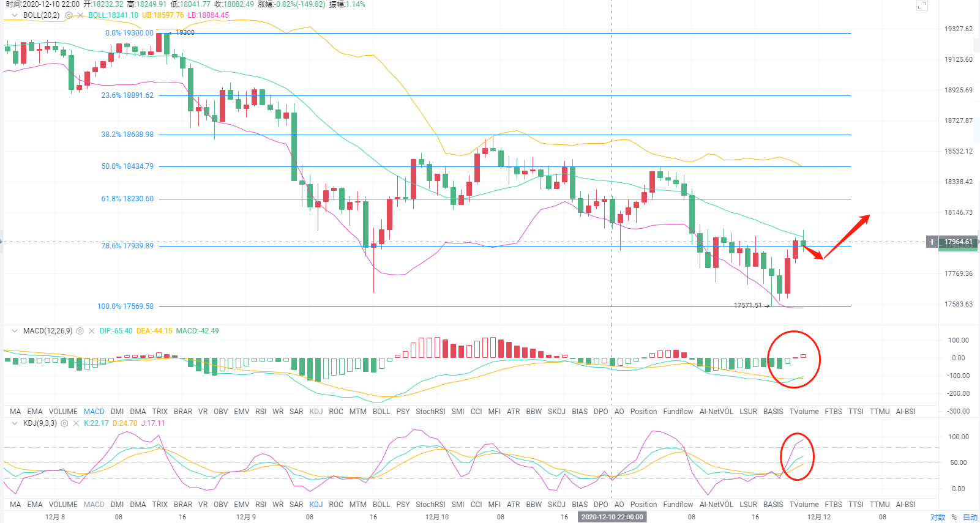Select the MA tab beneath the KDJ chart
This screenshot has height=523, width=980.
15,505
